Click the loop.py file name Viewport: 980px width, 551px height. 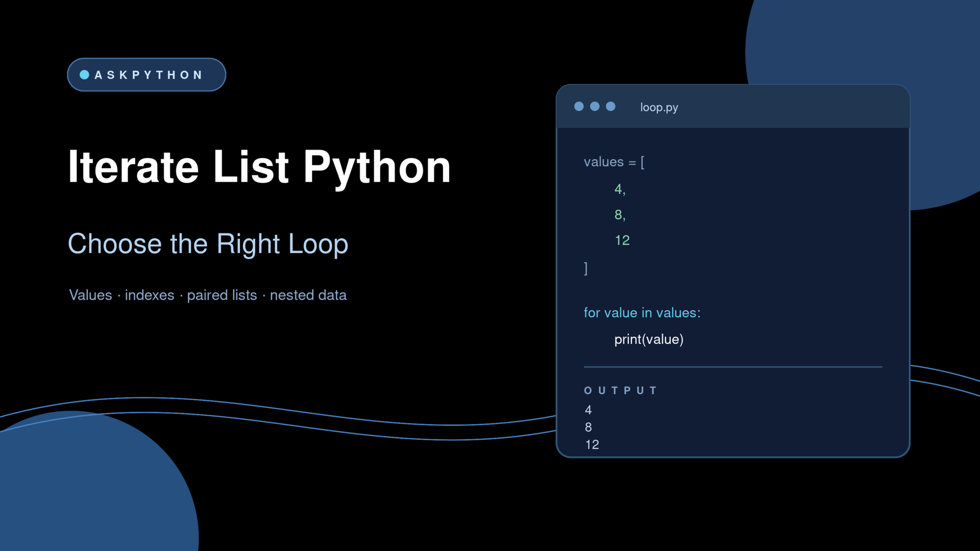tap(659, 107)
